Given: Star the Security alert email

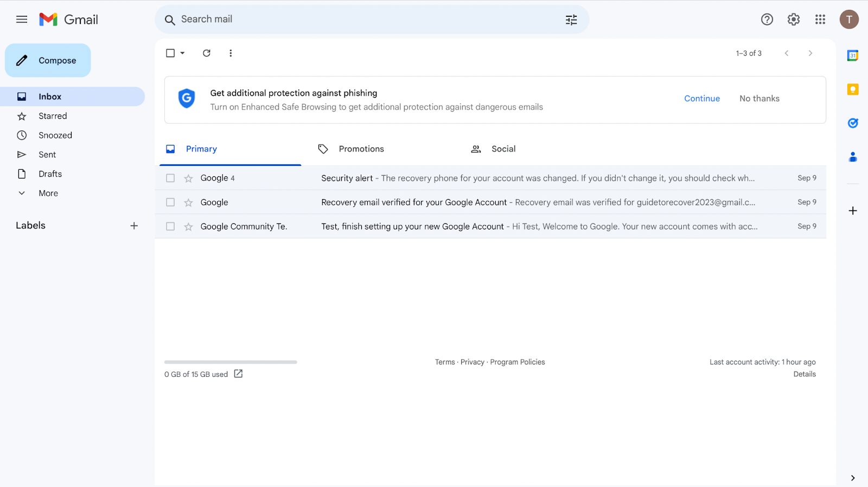Looking at the screenshot, I should (188, 178).
